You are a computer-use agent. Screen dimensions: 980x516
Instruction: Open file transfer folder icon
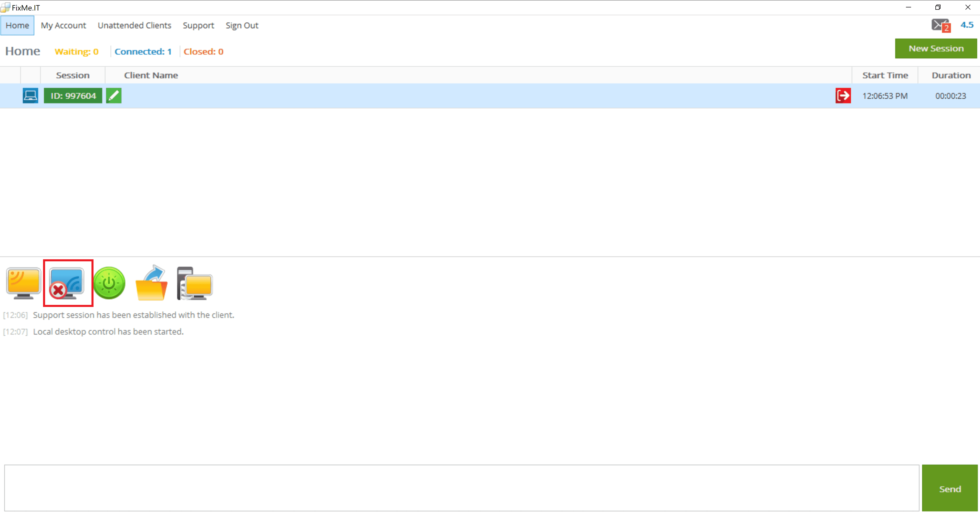point(152,283)
